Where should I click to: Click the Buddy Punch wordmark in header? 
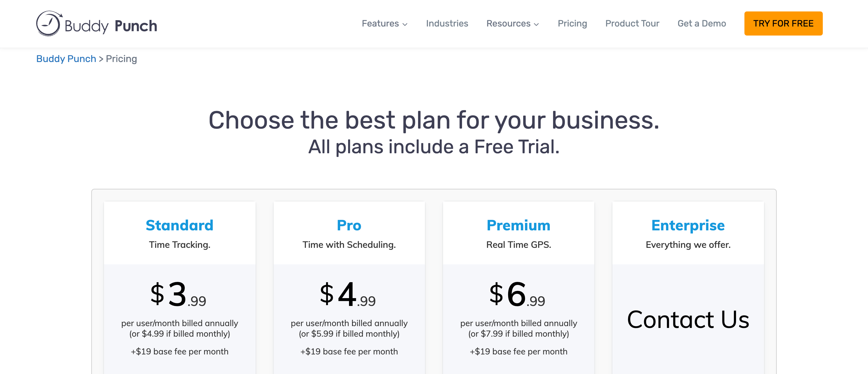(111, 26)
